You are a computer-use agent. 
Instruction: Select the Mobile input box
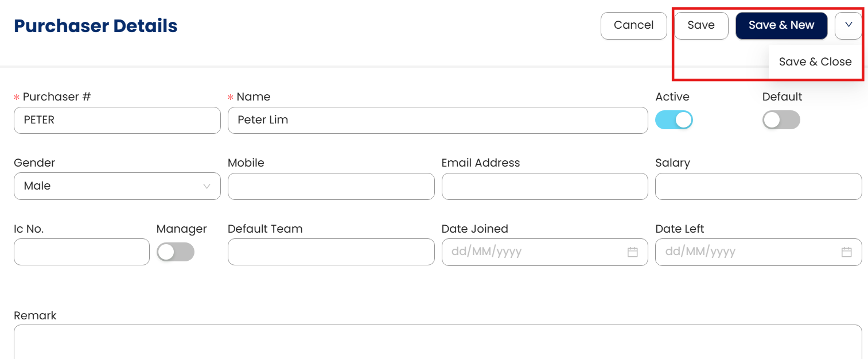(331, 186)
